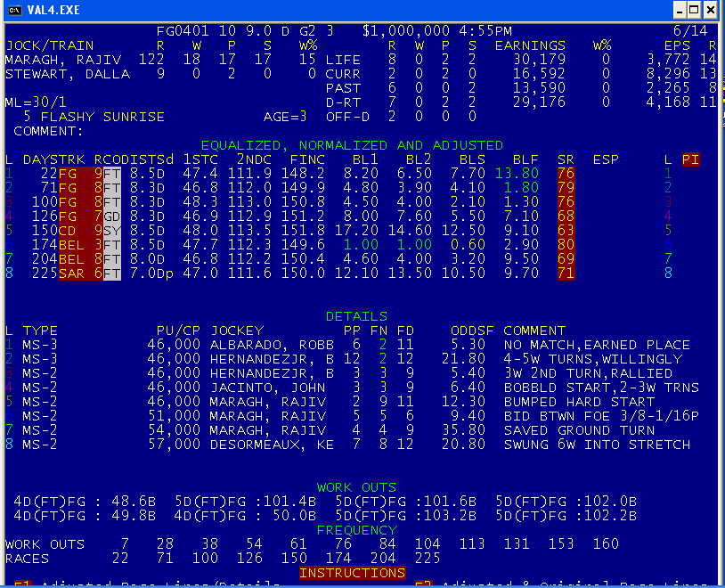
Task: Select workout time 48.6B
Action: (x=134, y=502)
